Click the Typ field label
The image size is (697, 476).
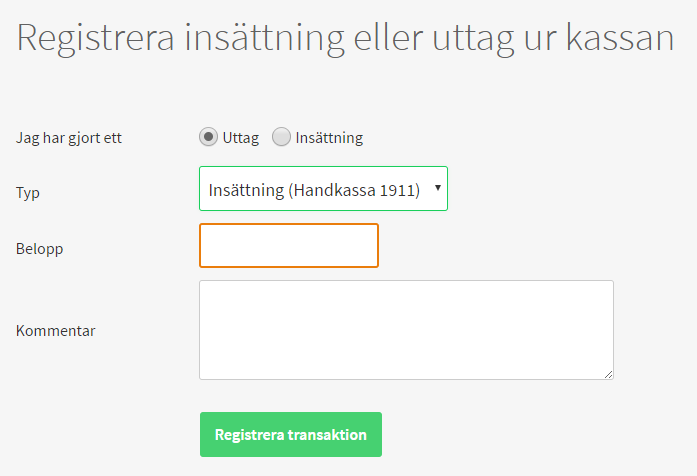(x=28, y=190)
